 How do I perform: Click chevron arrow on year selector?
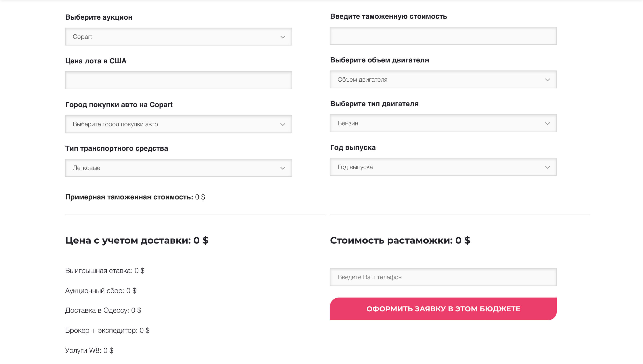(x=547, y=167)
